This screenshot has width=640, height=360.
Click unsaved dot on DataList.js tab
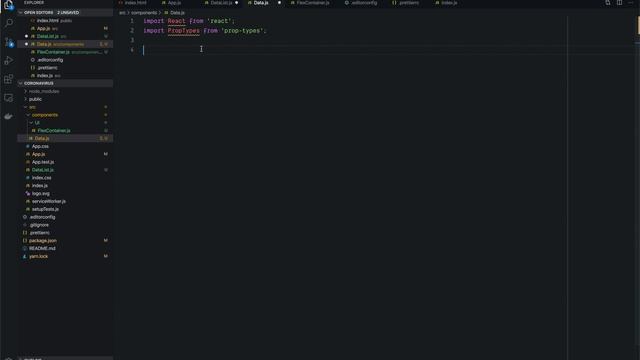coord(236,3)
